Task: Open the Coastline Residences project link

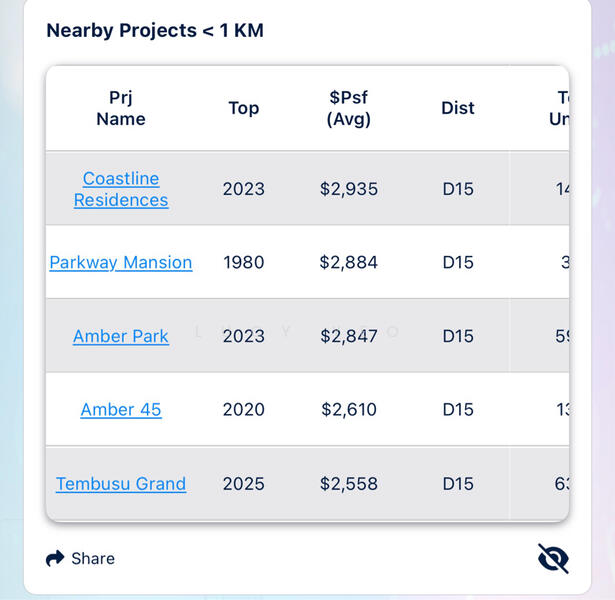Action: pos(121,189)
